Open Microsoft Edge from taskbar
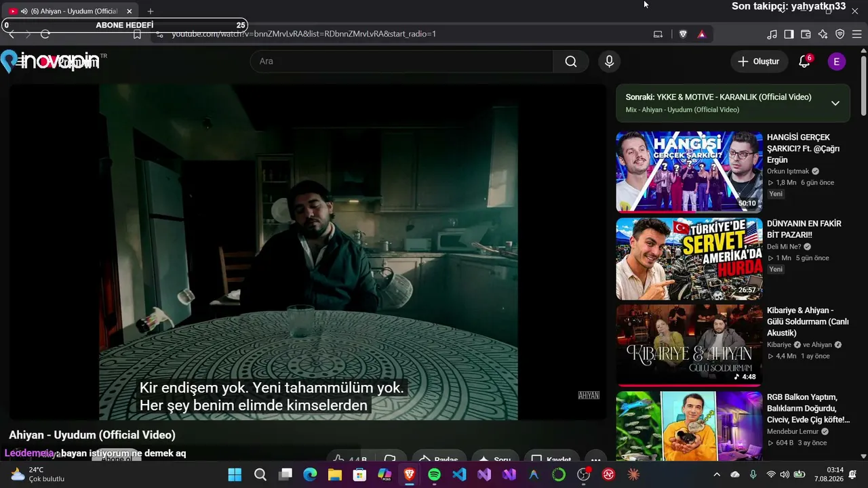This screenshot has width=868, height=488. (310, 474)
